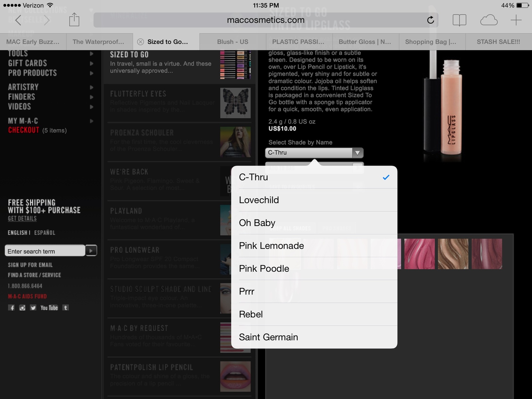Add a new tab with plus icon
The width and height of the screenshot is (532, 399).
tap(516, 20)
